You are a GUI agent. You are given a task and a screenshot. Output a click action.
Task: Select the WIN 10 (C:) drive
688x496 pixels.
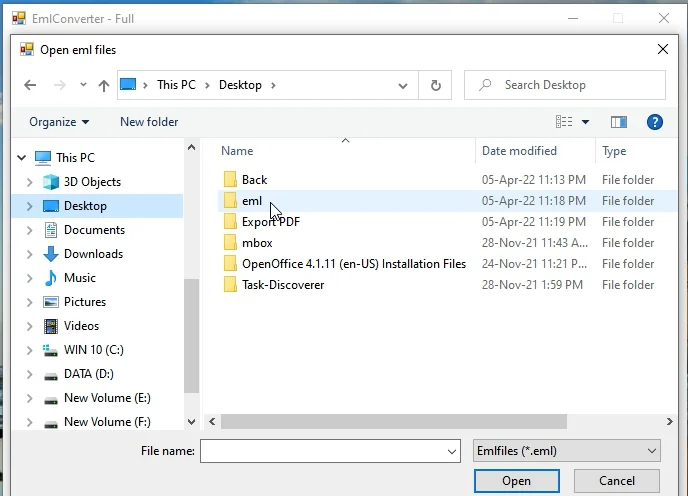click(94, 350)
